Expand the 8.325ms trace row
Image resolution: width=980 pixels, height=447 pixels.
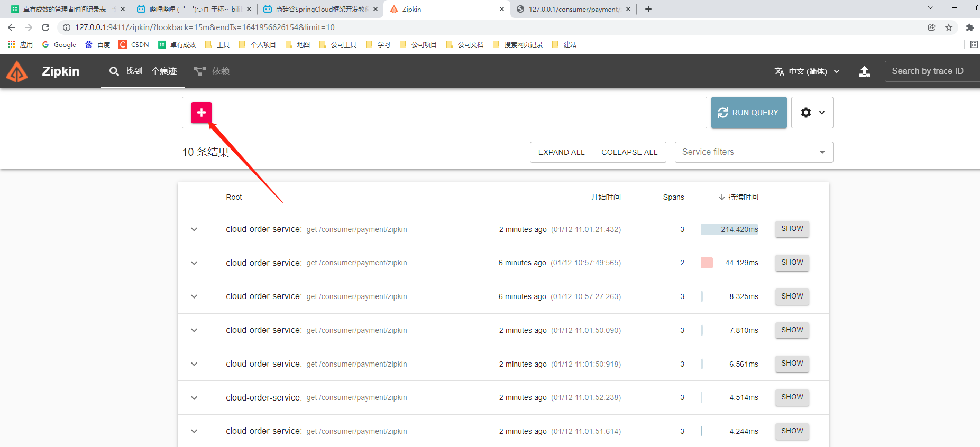point(194,296)
